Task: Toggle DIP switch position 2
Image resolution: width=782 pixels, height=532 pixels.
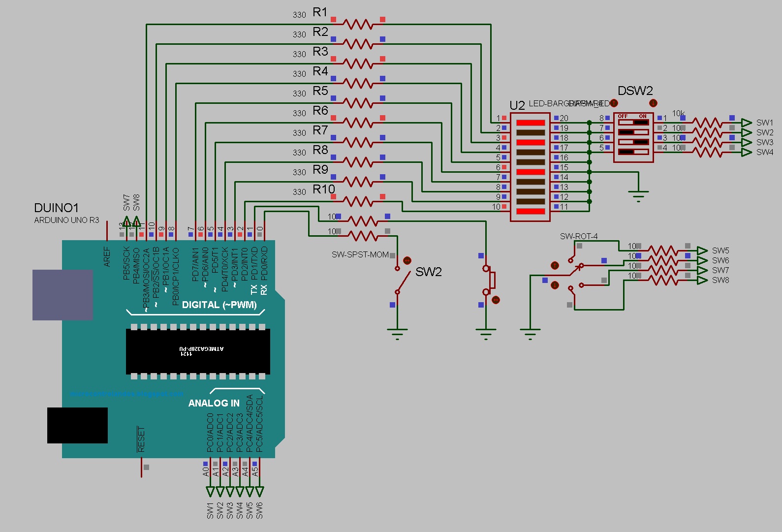Action: click(x=633, y=132)
